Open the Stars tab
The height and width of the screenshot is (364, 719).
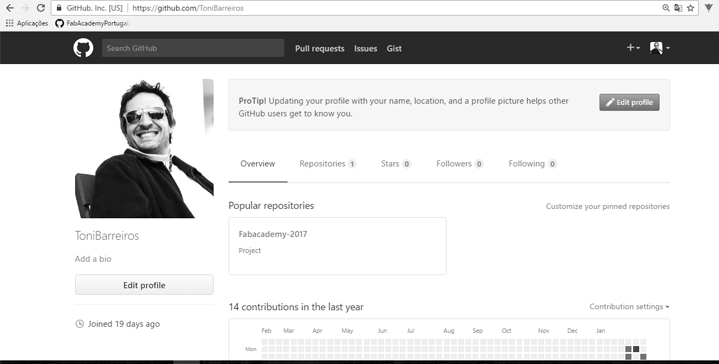396,164
